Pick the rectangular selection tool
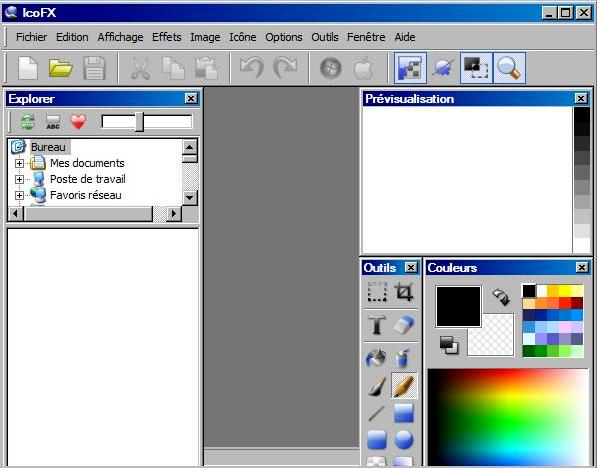597x468 pixels. pyautogui.click(x=377, y=292)
